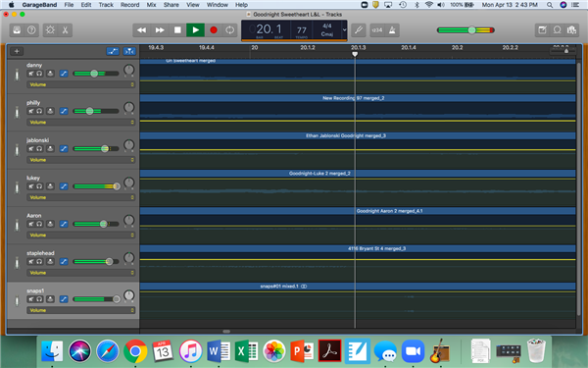
Task: Click the jablonski track pan knob
Action: pyautogui.click(x=128, y=144)
